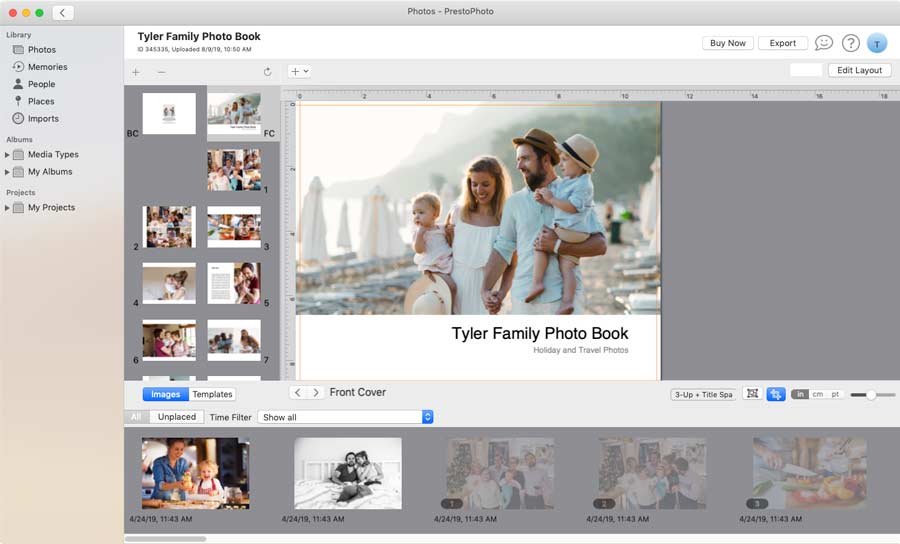The height and width of the screenshot is (544, 900).
Task: Select page 3 thumbnail
Action: coord(234,227)
